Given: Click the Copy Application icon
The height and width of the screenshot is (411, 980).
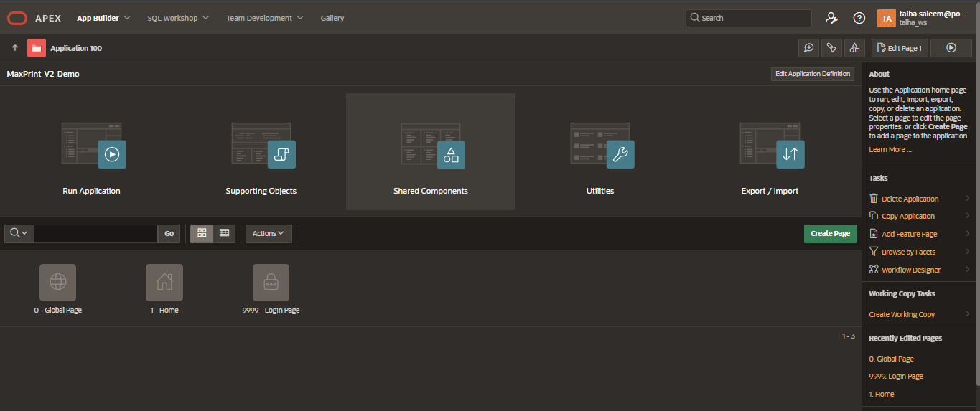Looking at the screenshot, I should point(873,216).
